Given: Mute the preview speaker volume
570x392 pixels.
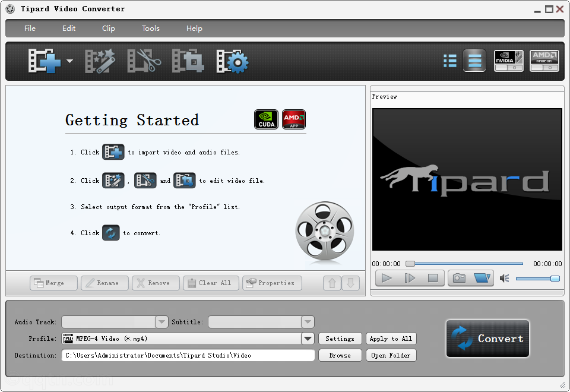Looking at the screenshot, I should (x=505, y=278).
